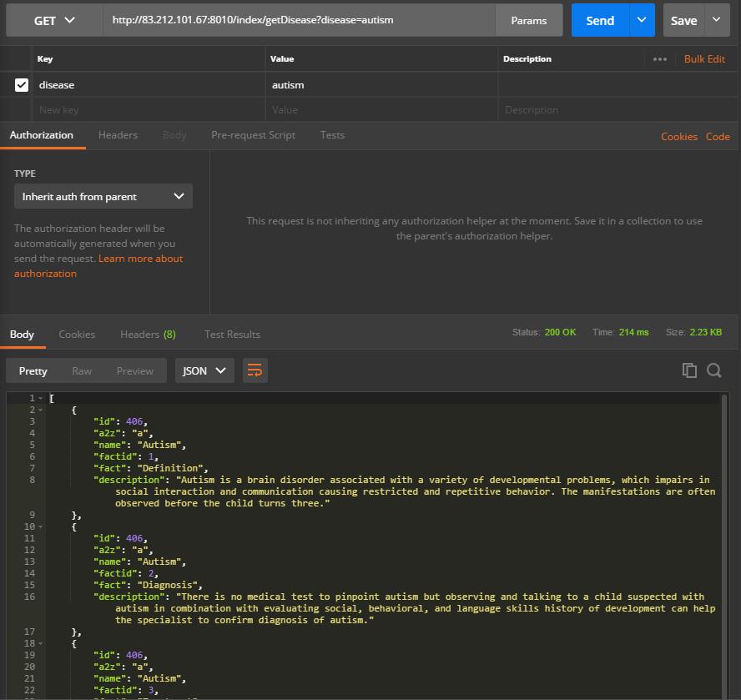Image resolution: width=741 pixels, height=700 pixels.
Task: Expand the Save button dropdown arrow
Action: (x=717, y=20)
